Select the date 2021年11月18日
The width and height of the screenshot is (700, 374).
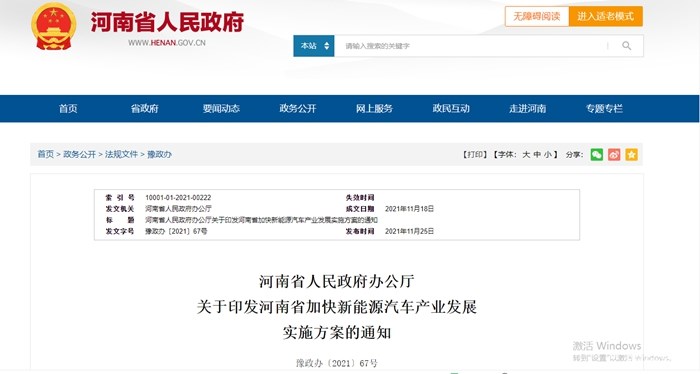409,209
